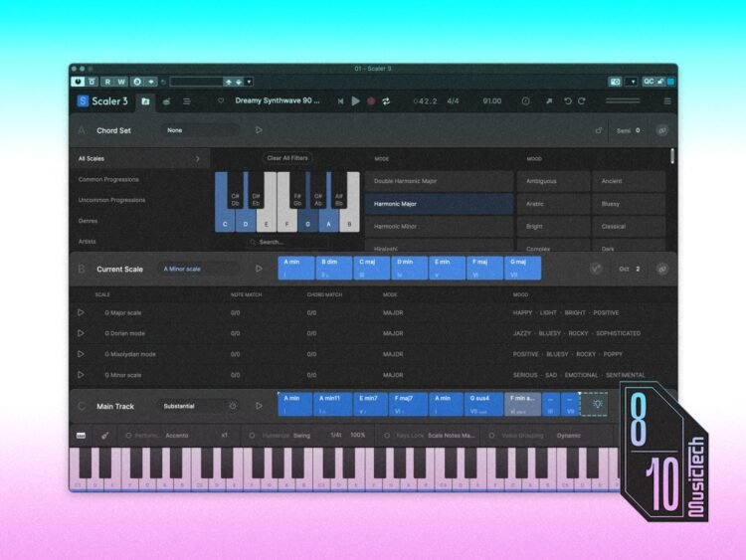Click the scale Search field

(288, 242)
